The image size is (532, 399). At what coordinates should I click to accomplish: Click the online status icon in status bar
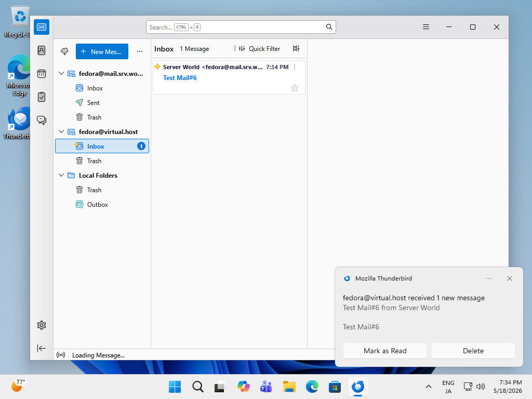pyautogui.click(x=61, y=355)
